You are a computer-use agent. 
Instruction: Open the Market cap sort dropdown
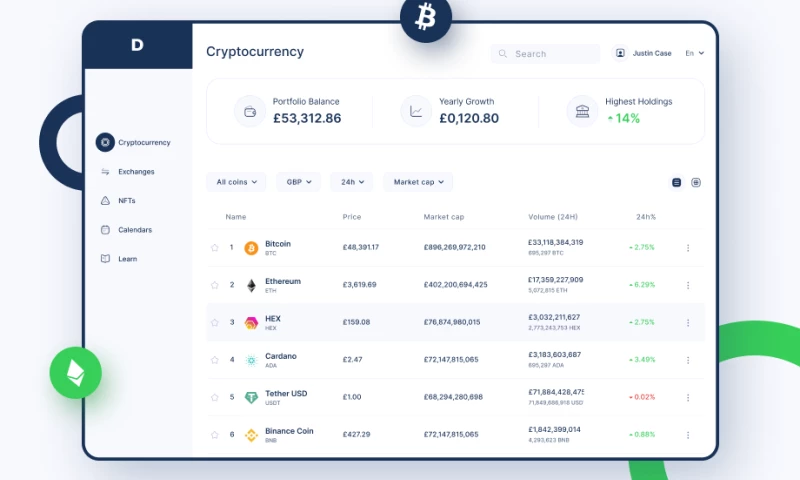click(418, 182)
